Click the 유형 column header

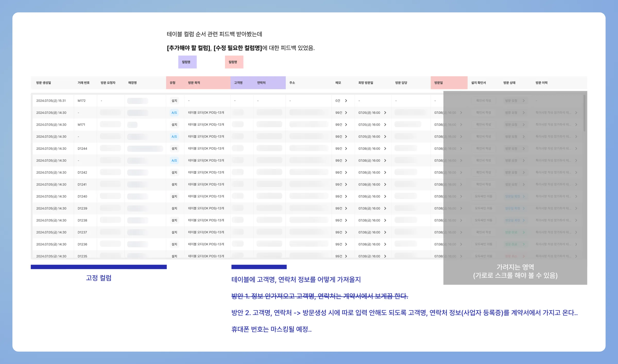tap(173, 83)
